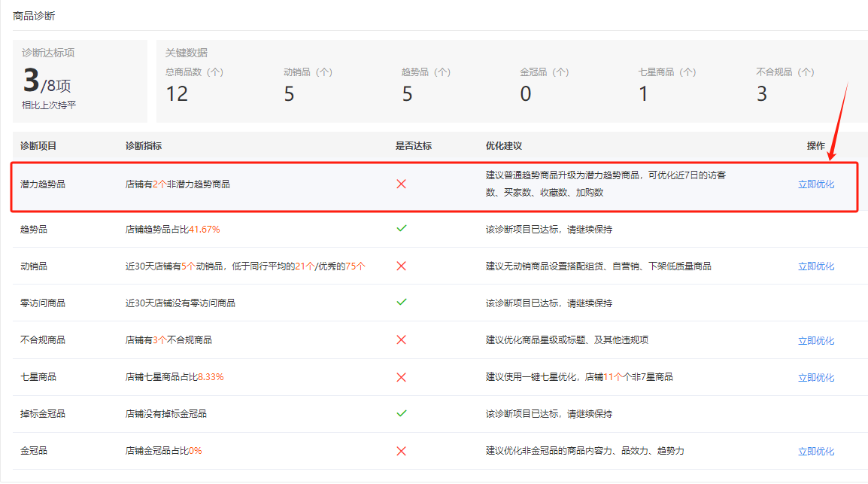This screenshot has height=484, width=868.
Task: Click 近30天店铺没有零访问商品 indicator
Action: [181, 303]
